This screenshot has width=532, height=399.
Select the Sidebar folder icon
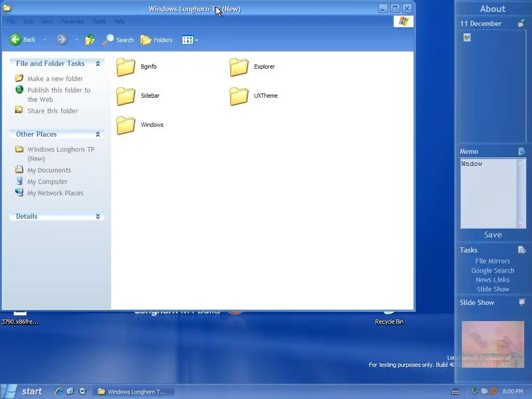click(126, 96)
